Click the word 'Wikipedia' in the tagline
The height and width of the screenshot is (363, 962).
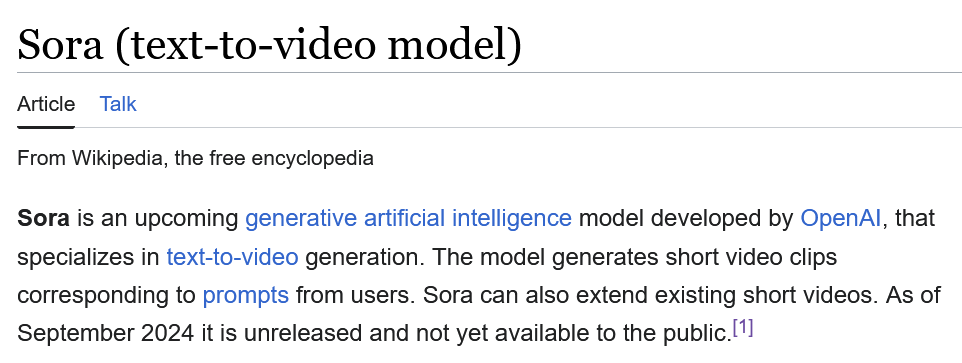118,158
